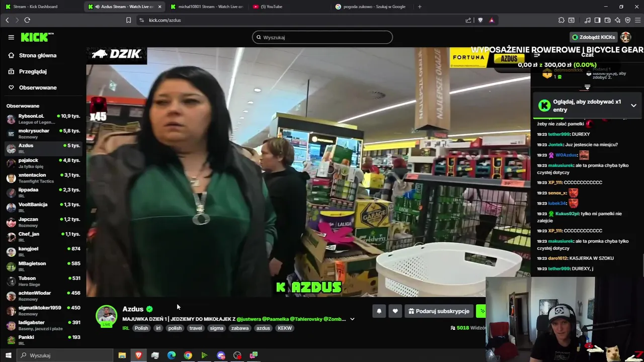Go to Strona główna
Viewport: 644px width, 362px height.
pos(38,55)
